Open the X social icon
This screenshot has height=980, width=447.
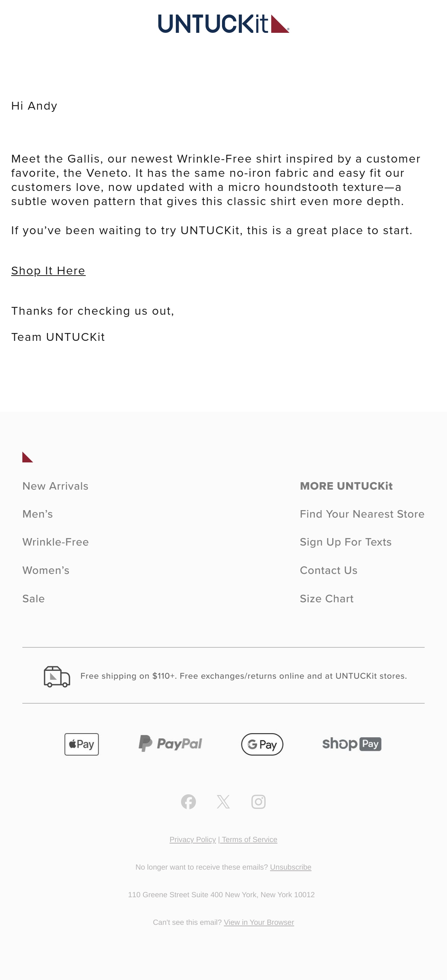tap(223, 802)
